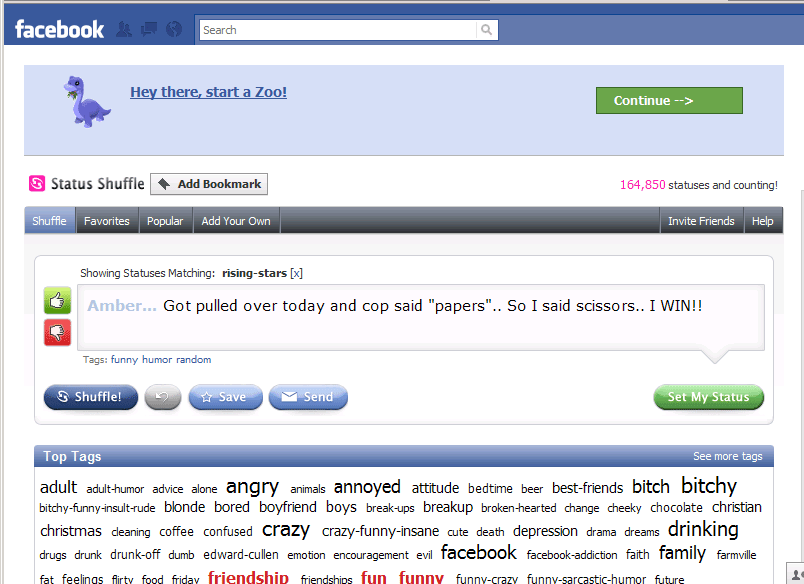Select the 'bedtime' top tag
The width and height of the screenshot is (804, 584).
click(490, 488)
